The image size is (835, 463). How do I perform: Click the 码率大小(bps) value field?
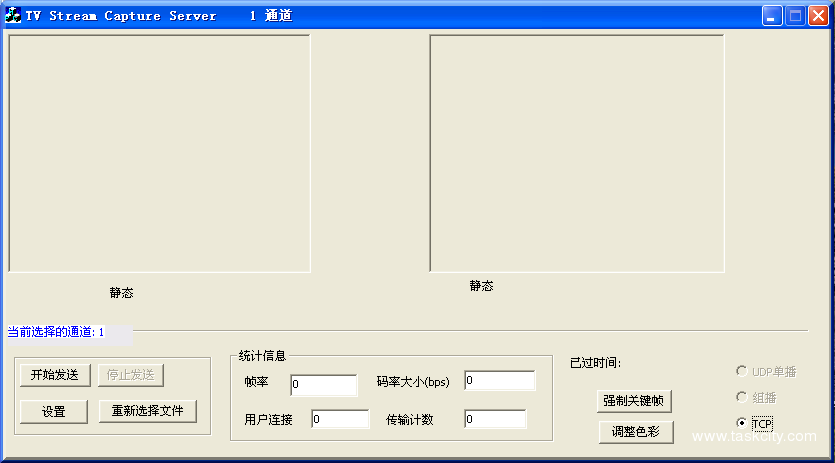[500, 380]
